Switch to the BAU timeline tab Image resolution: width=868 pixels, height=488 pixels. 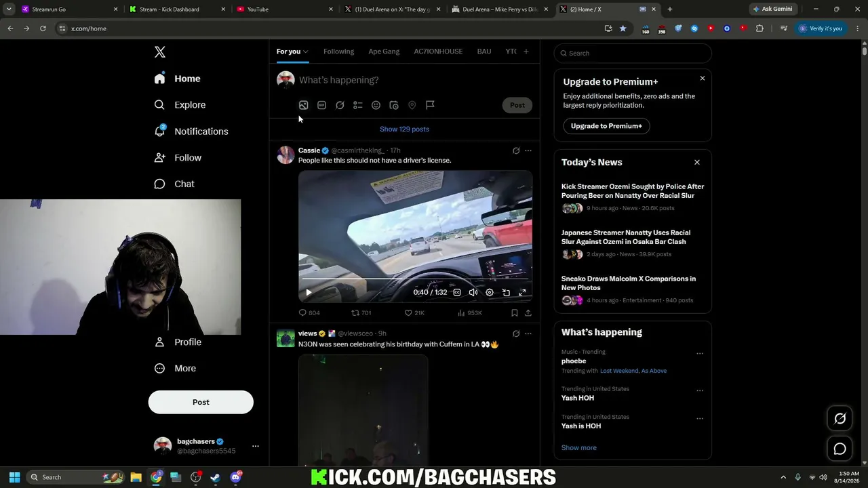tap(484, 52)
